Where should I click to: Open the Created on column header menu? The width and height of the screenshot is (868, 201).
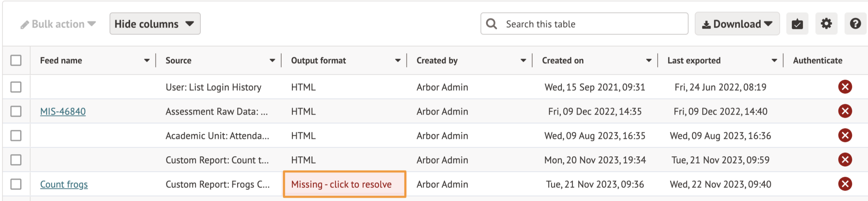(648, 61)
